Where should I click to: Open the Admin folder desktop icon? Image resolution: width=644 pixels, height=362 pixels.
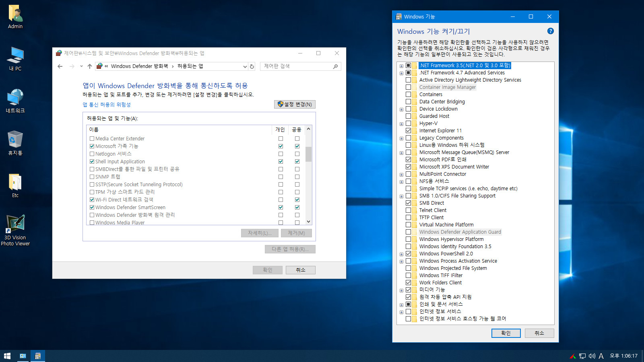[15, 17]
